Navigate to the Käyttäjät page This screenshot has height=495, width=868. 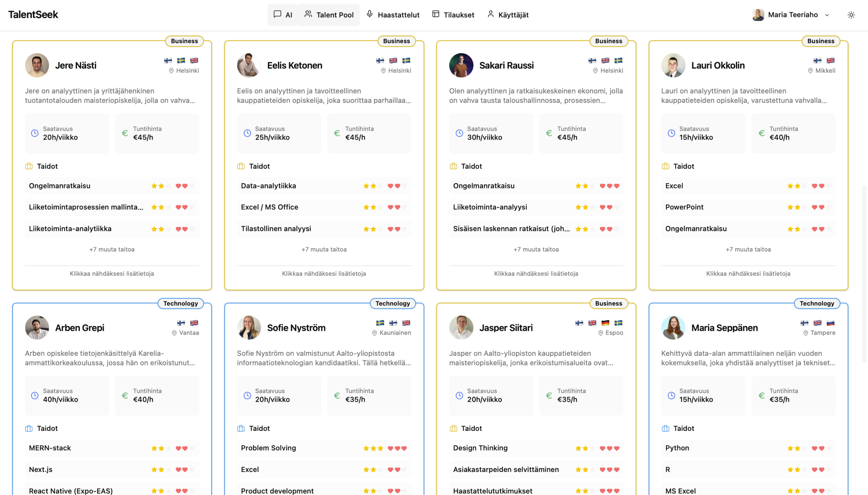508,15
